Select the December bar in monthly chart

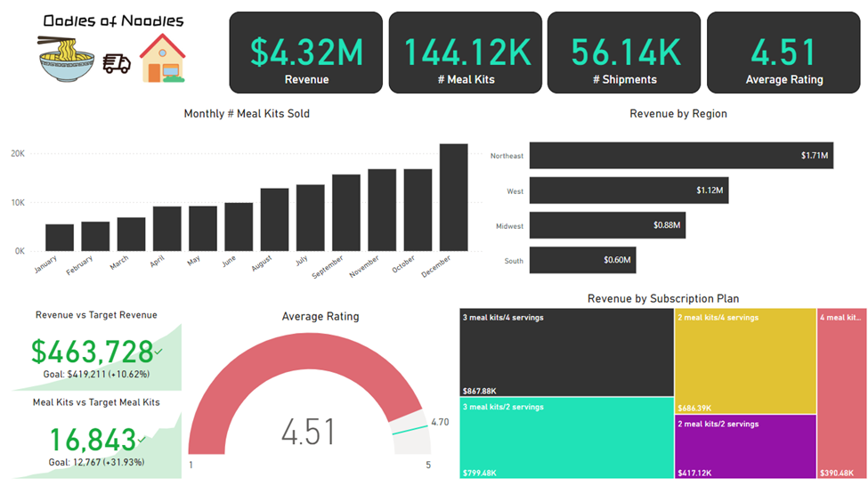tap(453, 198)
